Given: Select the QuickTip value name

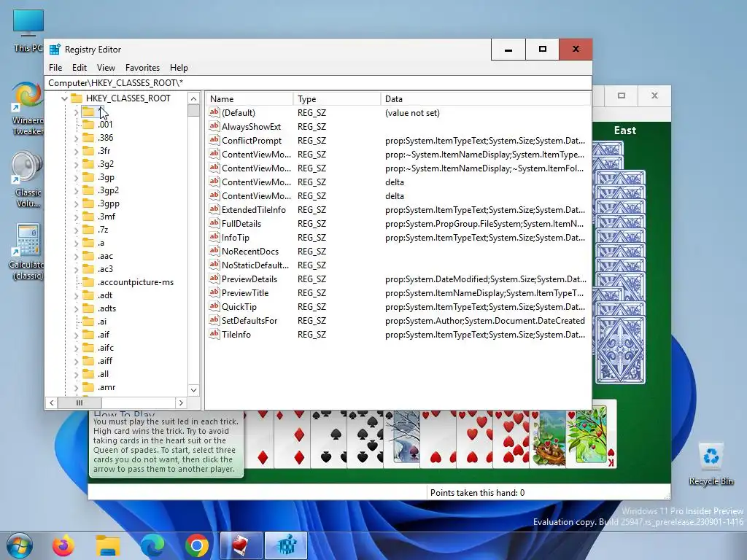Looking at the screenshot, I should click(x=239, y=307).
